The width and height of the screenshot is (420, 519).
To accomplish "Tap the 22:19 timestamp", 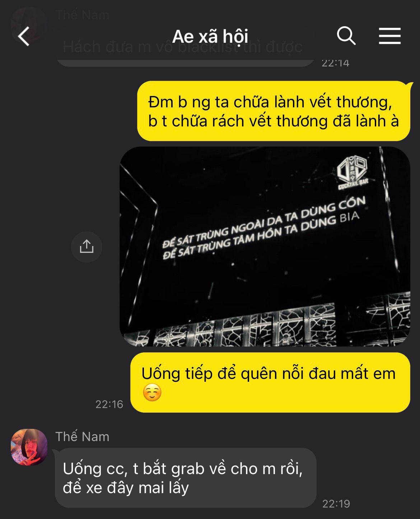I will [336, 504].
